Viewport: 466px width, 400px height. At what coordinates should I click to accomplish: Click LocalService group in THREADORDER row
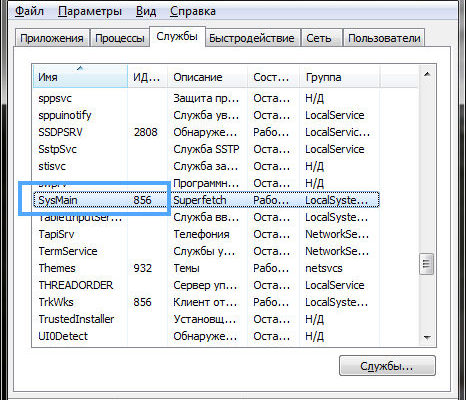click(x=335, y=285)
